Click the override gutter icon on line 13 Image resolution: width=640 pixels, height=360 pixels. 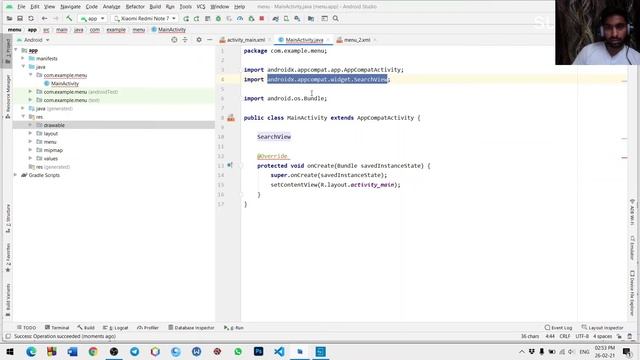click(x=230, y=165)
